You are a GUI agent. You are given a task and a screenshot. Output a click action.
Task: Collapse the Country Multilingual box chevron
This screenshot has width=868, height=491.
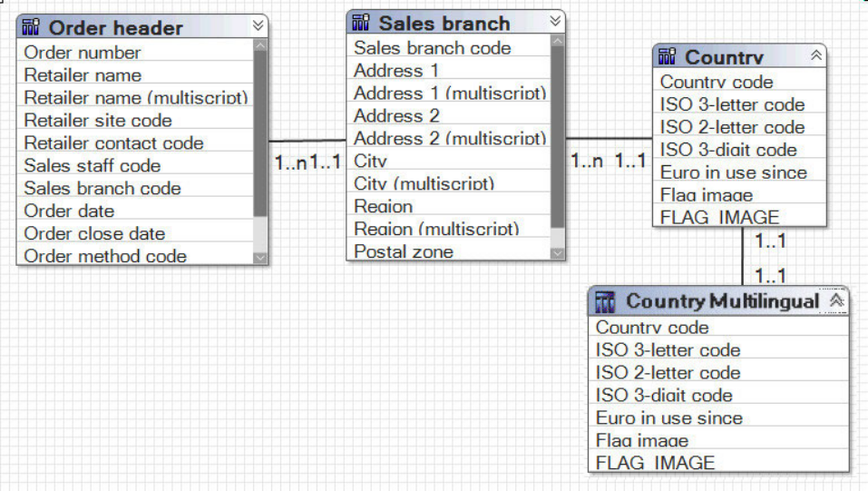(x=836, y=300)
